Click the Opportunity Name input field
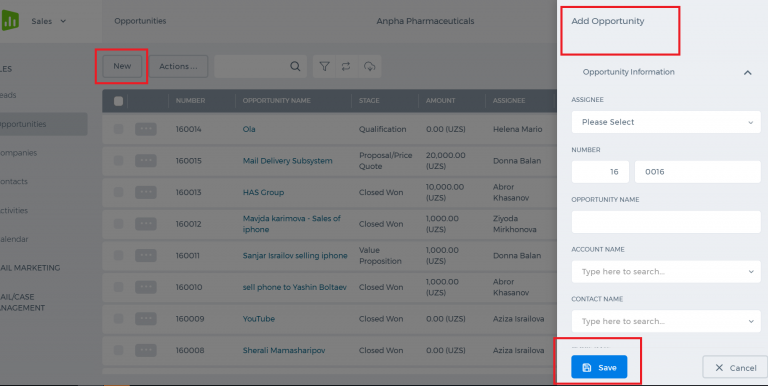 666,222
